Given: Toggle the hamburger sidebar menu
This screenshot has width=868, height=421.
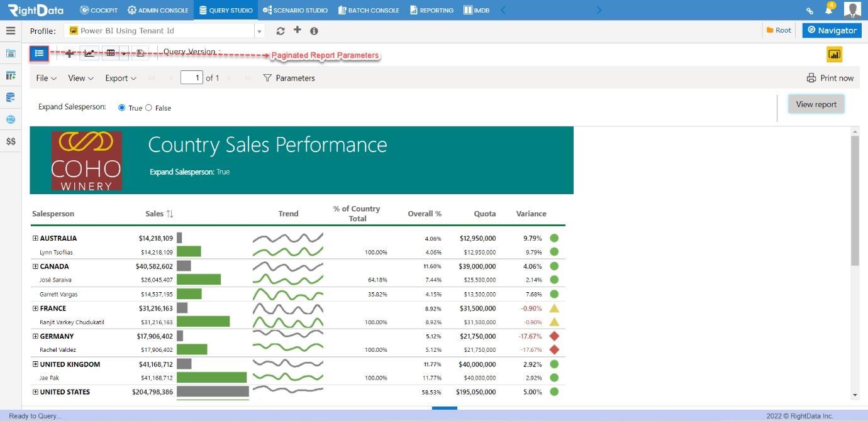Looking at the screenshot, I should (x=11, y=30).
